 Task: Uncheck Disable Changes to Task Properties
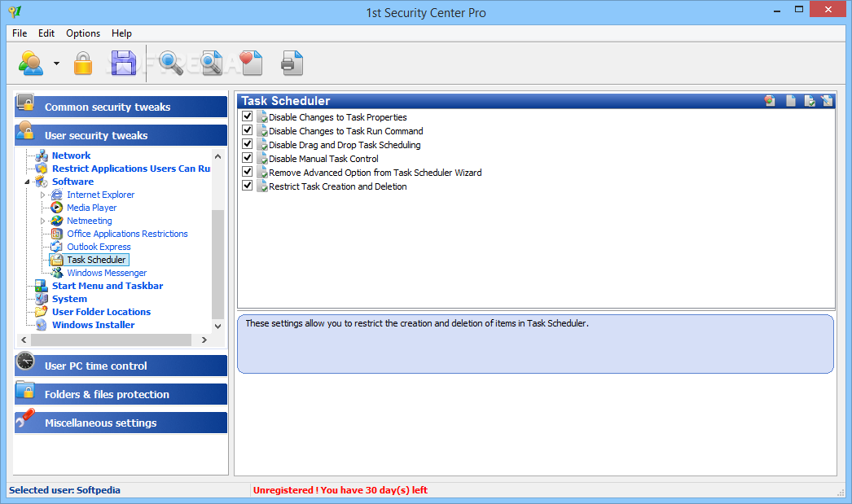click(248, 116)
